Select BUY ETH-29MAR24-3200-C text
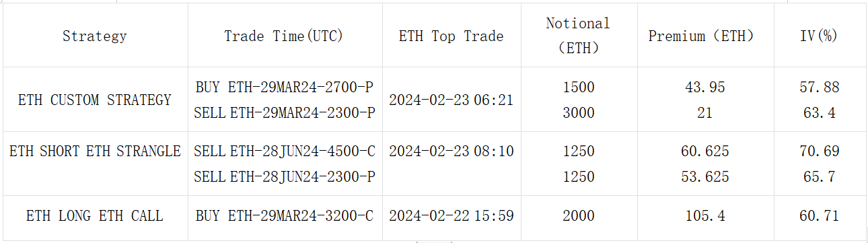This screenshot has width=868, height=243. [284, 216]
